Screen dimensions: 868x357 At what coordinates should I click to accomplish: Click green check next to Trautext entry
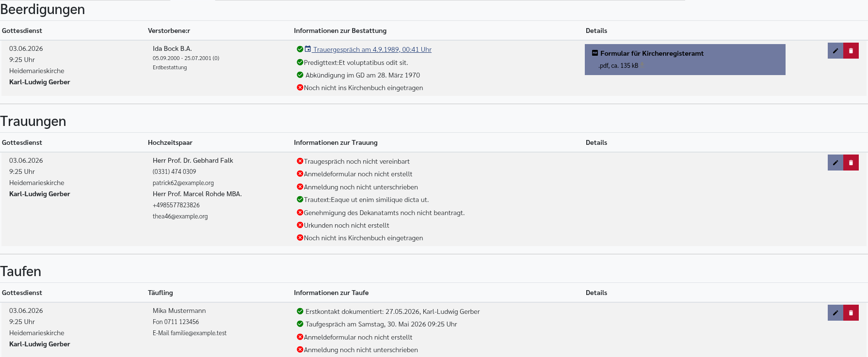300,199
